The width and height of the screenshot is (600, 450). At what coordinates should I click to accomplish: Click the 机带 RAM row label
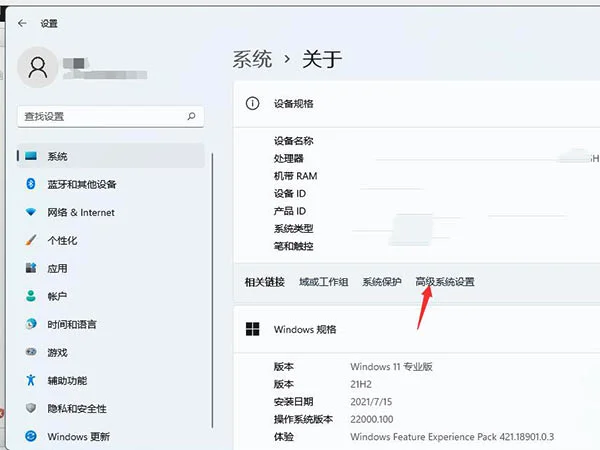[295, 176]
